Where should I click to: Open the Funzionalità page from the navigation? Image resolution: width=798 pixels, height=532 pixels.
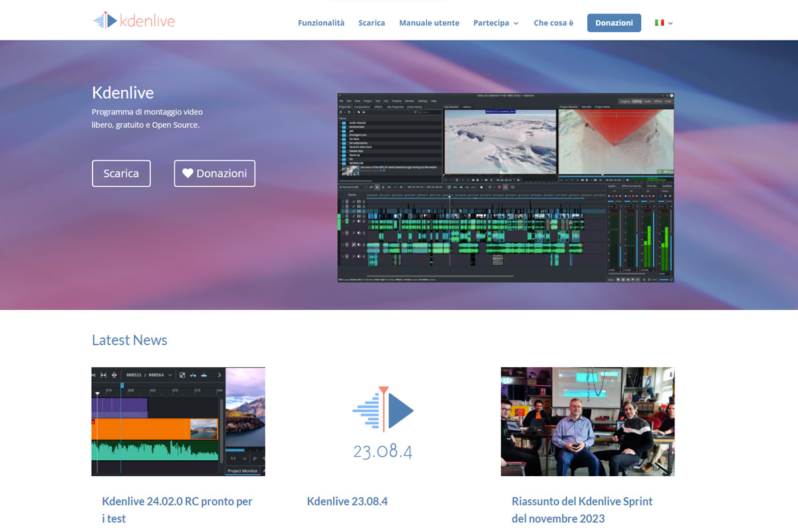[321, 23]
